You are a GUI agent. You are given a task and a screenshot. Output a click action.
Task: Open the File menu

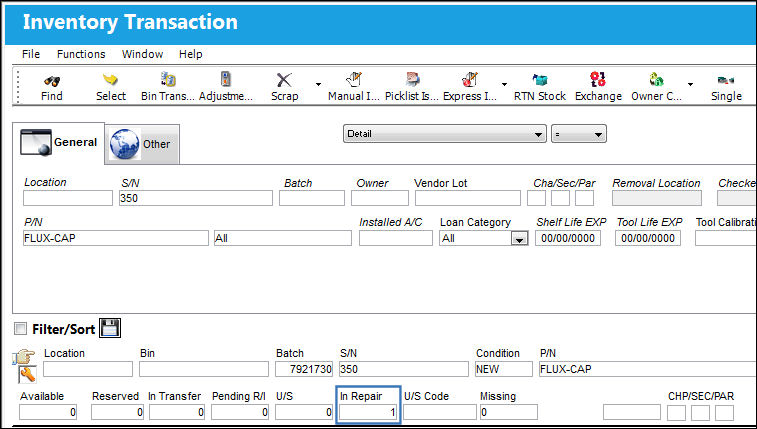tap(31, 54)
